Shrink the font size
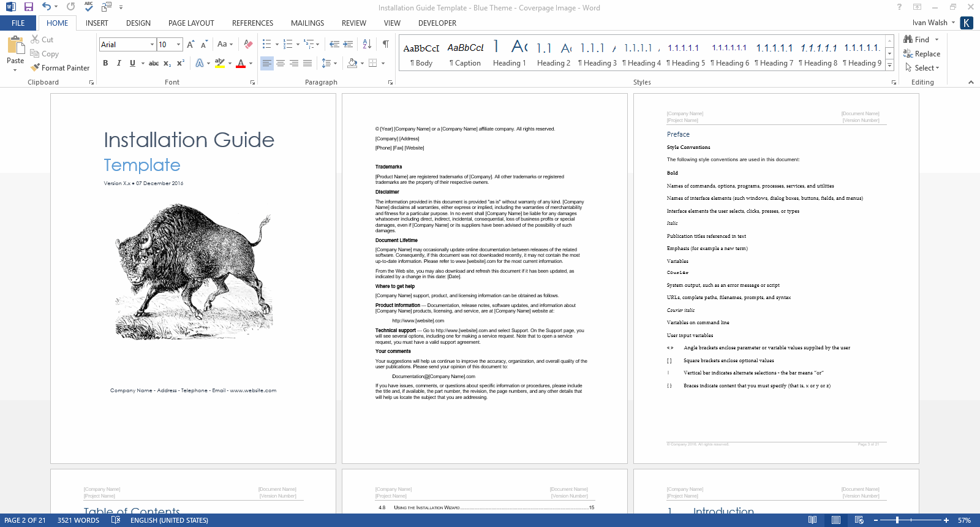 204,44
